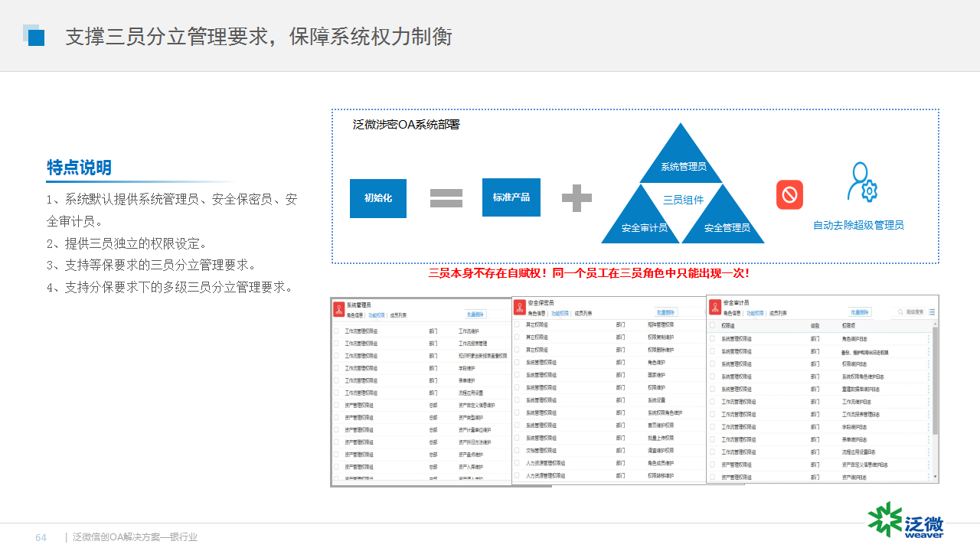Viewport: 980px width, 551px height.
Task: Click the red role icon beside 系统管理员
Action: coord(338,308)
